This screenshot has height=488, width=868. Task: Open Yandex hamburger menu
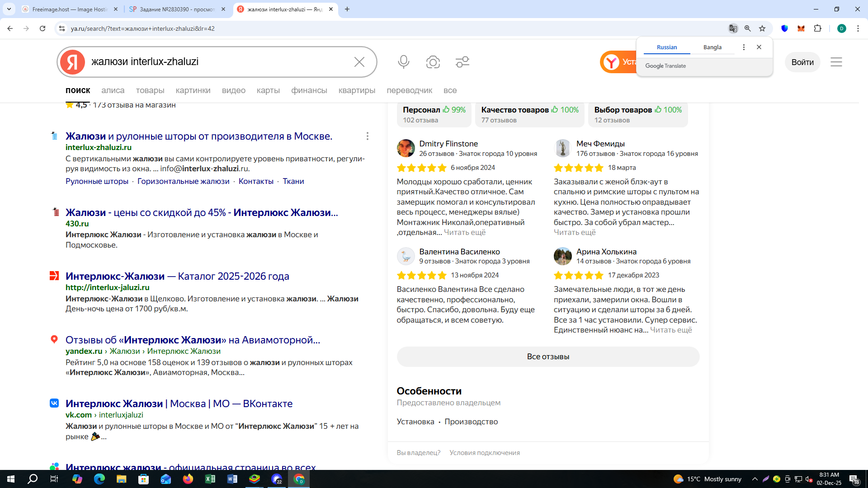[836, 62]
